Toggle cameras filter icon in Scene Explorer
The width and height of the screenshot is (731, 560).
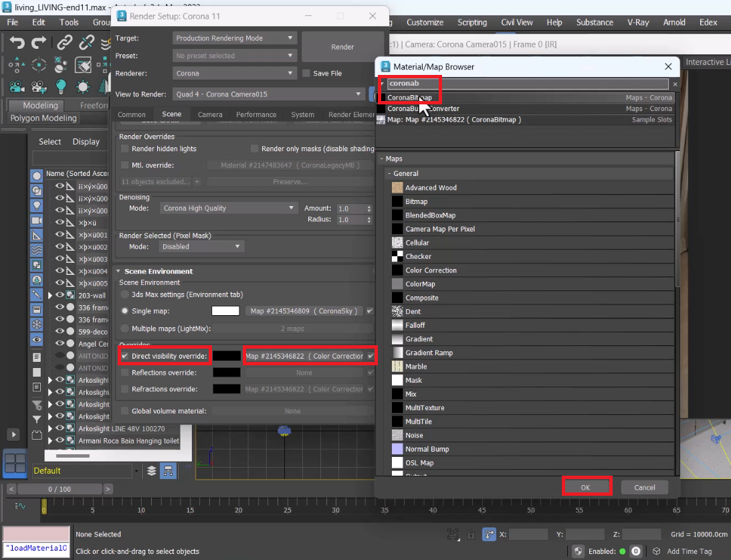pyautogui.click(x=36, y=221)
